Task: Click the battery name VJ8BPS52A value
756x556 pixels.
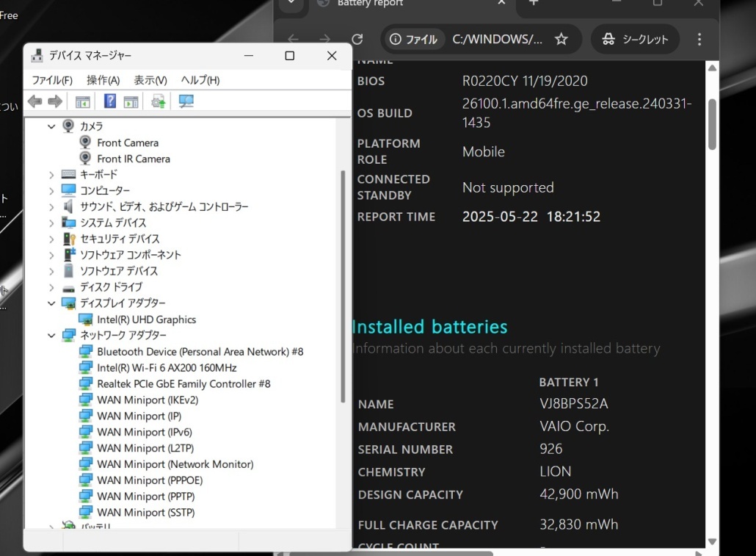Action: 574,403
